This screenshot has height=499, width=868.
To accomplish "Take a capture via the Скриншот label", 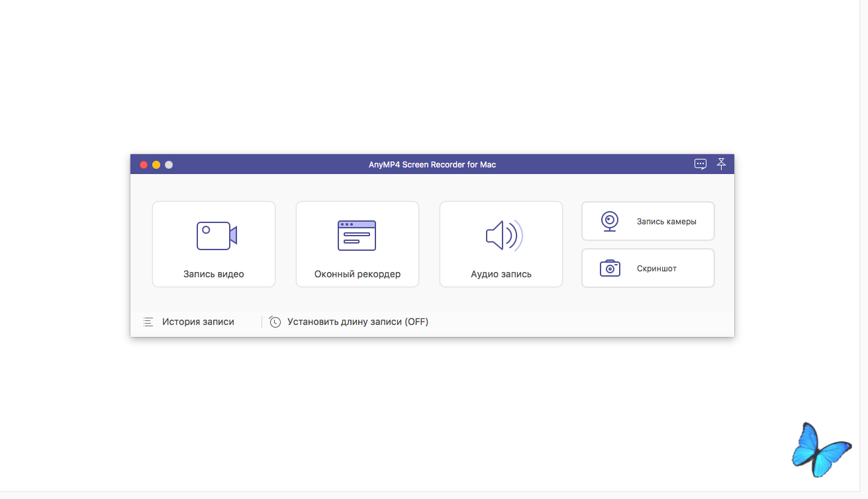I will pos(657,269).
